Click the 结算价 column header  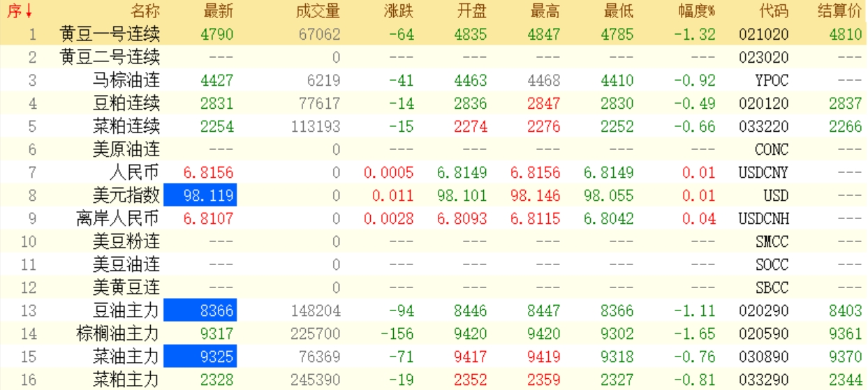[x=841, y=11]
